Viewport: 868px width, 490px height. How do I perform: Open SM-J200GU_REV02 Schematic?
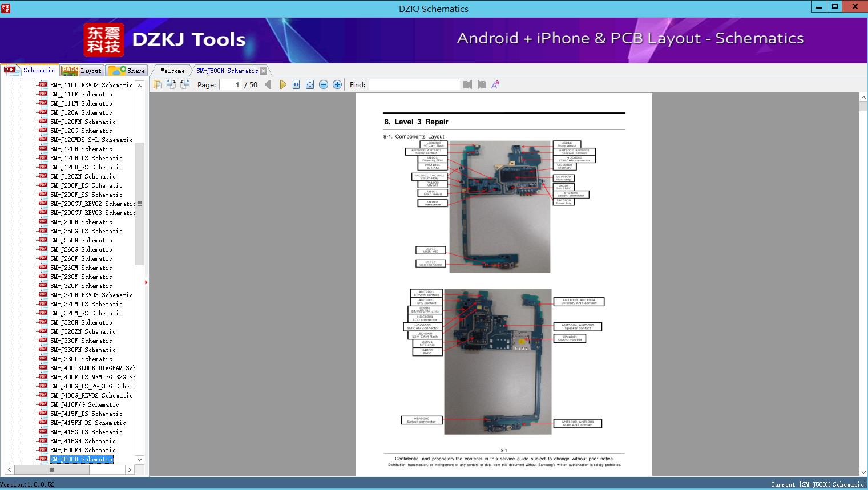click(x=92, y=204)
